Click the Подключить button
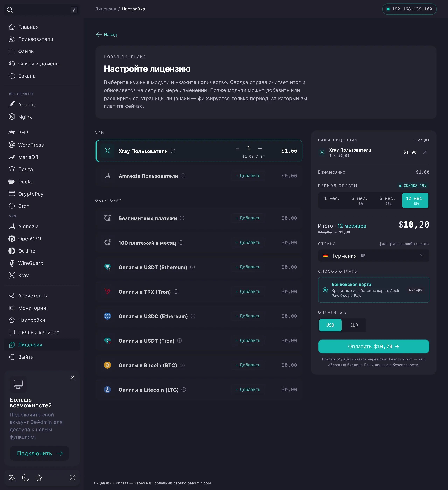This screenshot has height=490, width=448. 39,453
